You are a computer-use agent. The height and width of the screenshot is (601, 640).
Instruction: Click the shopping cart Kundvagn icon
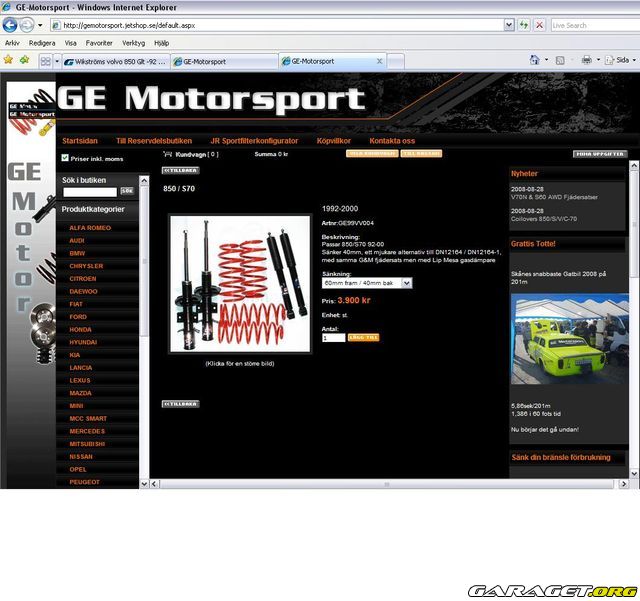coord(167,155)
